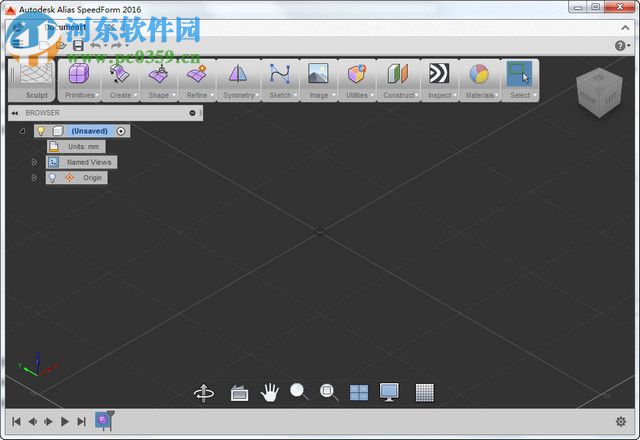This screenshot has height=440, width=640.
Task: Click the Symmetry tool icon
Action: point(238,75)
